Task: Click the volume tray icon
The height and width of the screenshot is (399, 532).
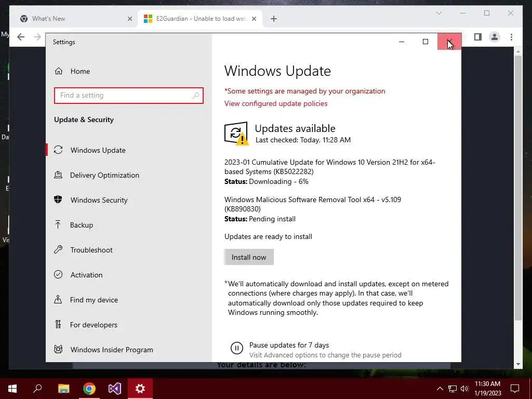Action: 464,389
